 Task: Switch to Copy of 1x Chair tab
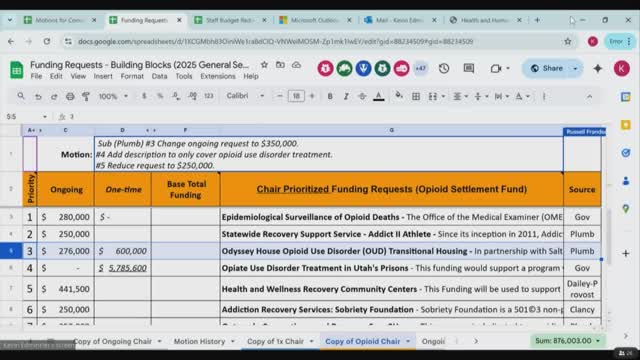click(275, 341)
